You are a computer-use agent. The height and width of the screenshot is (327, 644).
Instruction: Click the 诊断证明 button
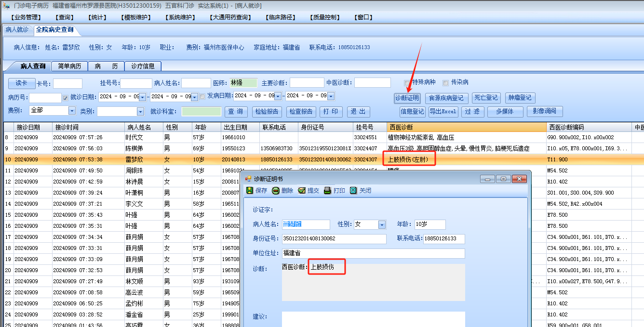[407, 98]
